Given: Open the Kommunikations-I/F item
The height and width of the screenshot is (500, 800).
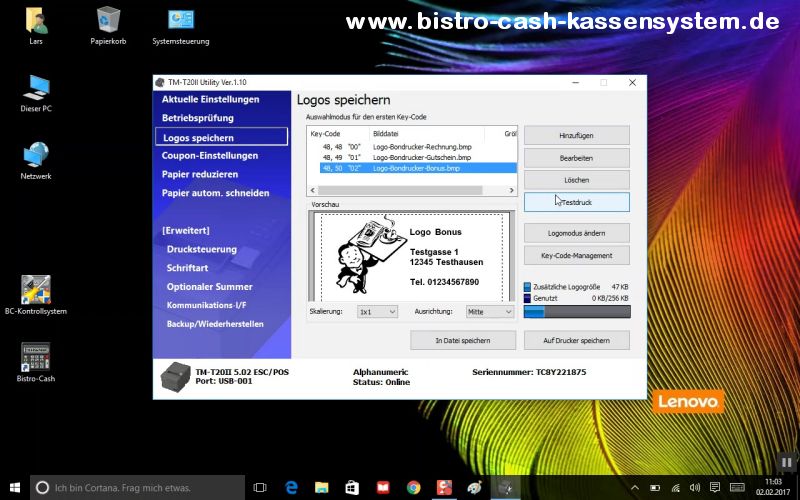Looking at the screenshot, I should coord(206,305).
